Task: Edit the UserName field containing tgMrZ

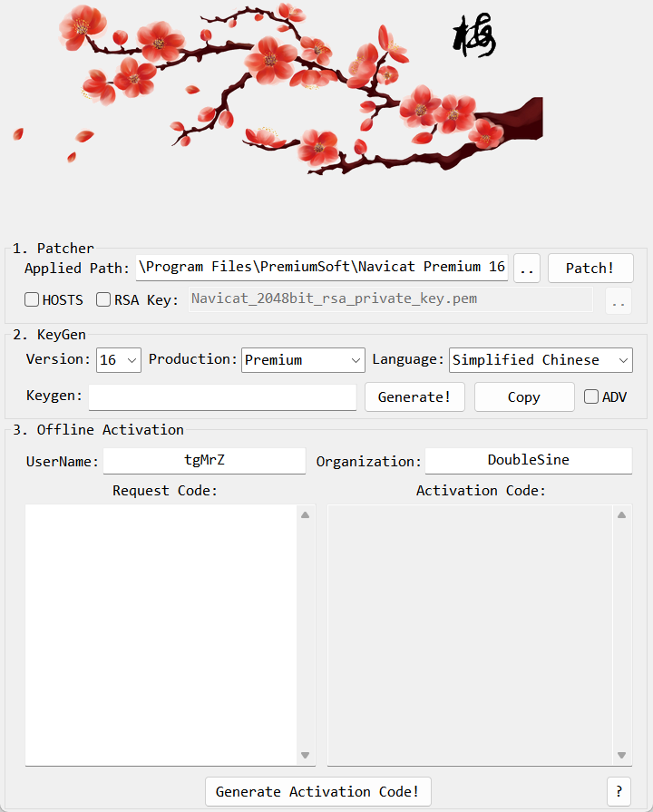Action: tap(204, 460)
